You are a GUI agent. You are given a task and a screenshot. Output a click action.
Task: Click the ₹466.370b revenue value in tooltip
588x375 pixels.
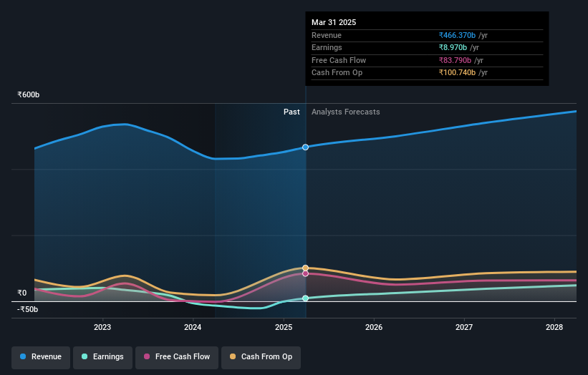(x=457, y=35)
